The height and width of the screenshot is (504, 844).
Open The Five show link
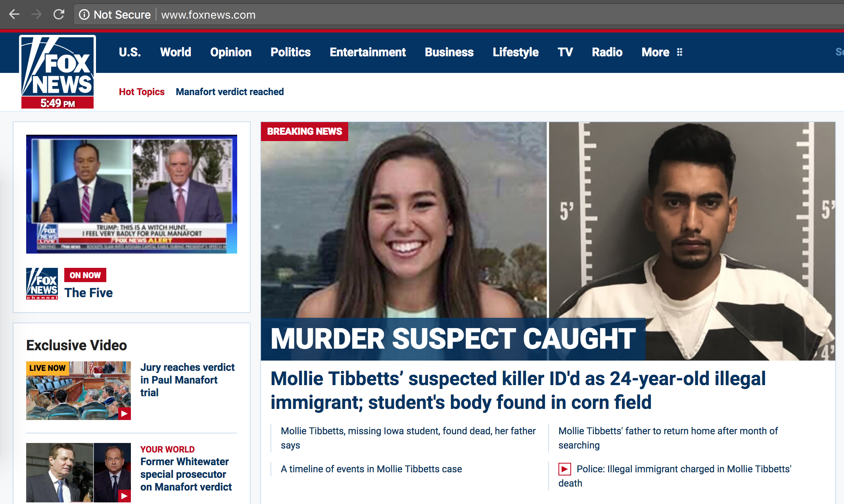89,293
